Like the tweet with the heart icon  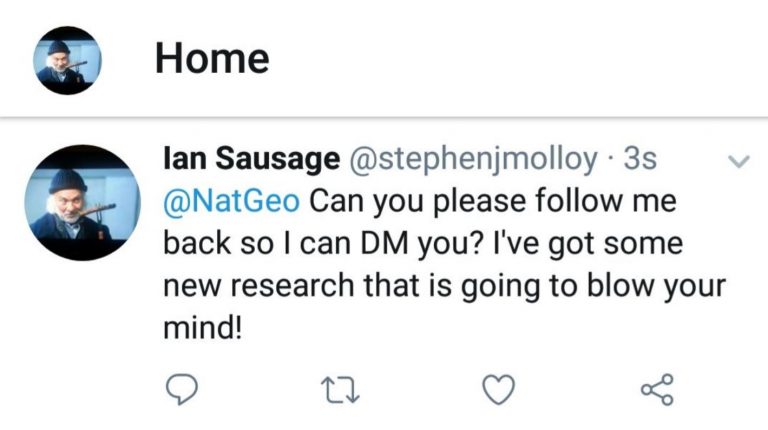497,388
